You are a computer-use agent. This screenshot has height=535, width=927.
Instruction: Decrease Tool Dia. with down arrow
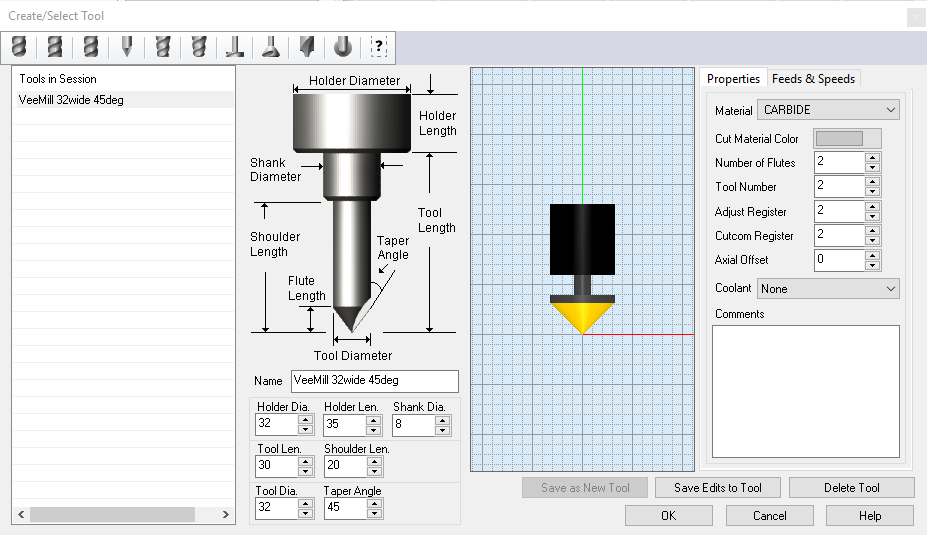(x=305, y=513)
